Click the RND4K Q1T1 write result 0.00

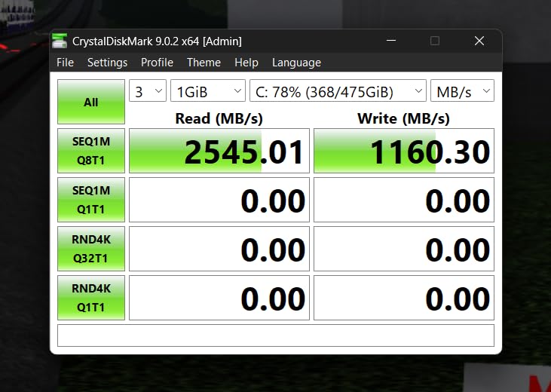(404, 298)
